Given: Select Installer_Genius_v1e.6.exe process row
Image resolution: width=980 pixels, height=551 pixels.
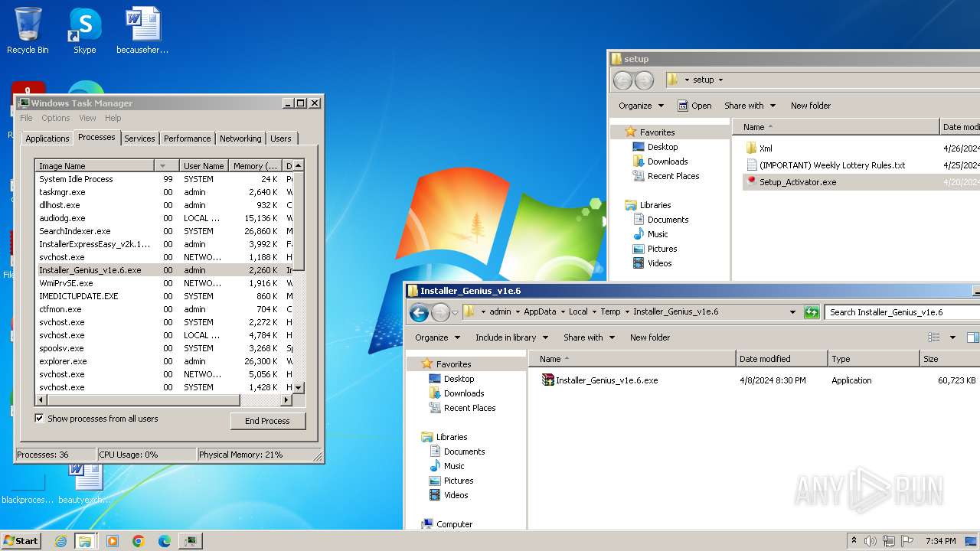Looking at the screenshot, I should tap(164, 270).
